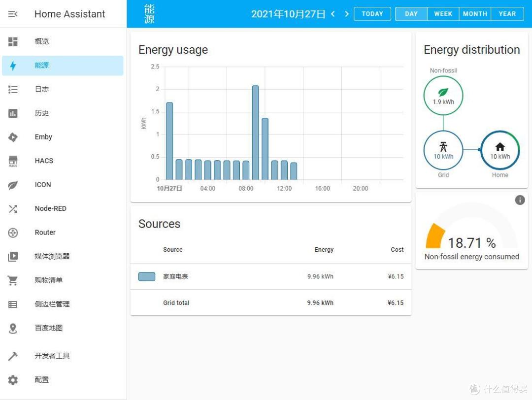Image resolution: width=532 pixels, height=400 pixels.
Task: Open the HACS menu item
Action: pyautogui.click(x=63, y=161)
